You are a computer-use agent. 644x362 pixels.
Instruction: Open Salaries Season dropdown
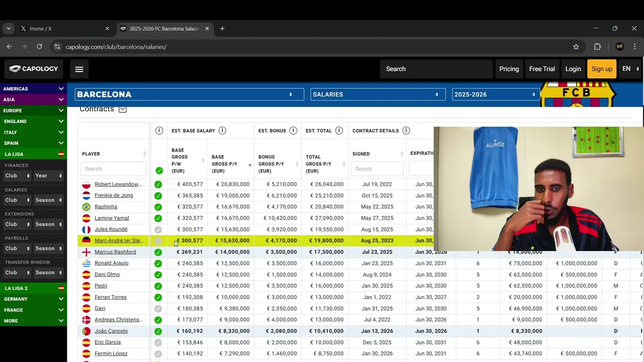point(48,200)
